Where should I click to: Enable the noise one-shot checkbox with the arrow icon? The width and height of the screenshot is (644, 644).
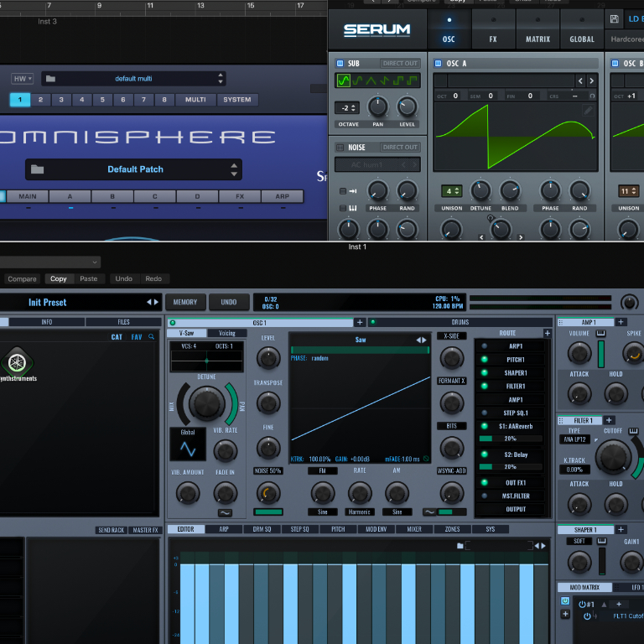point(343,191)
